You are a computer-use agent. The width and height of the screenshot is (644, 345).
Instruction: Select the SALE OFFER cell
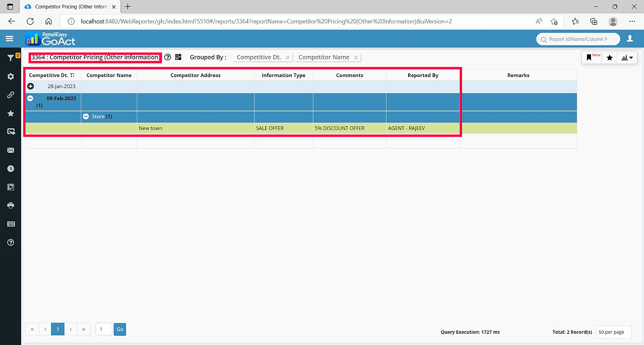pos(284,128)
